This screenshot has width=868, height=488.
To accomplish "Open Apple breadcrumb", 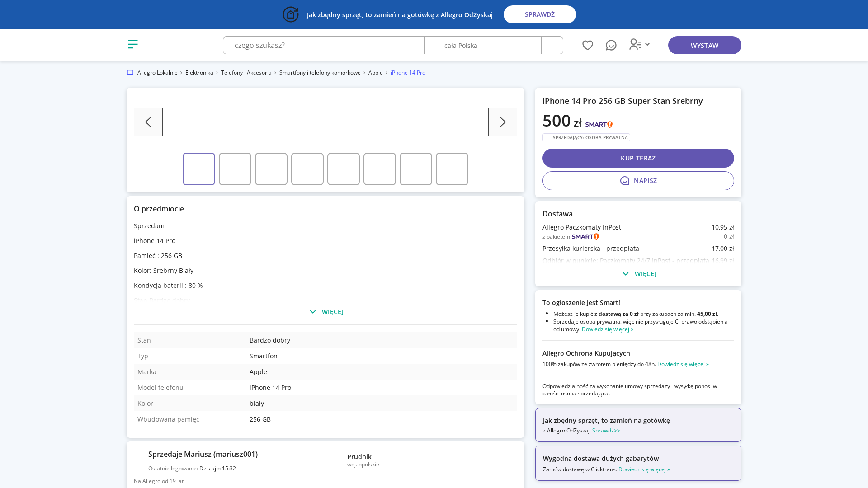I will click(x=375, y=73).
